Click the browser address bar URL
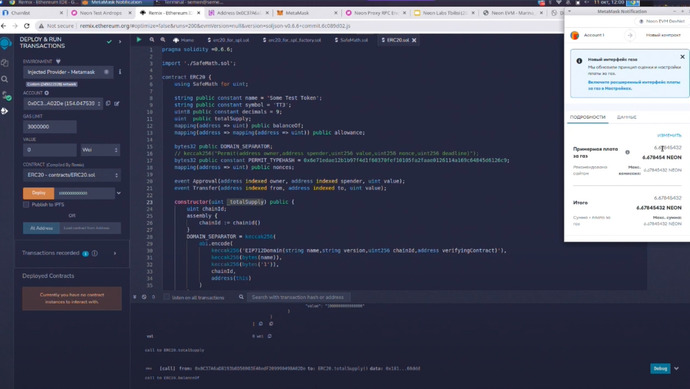690x389 pixels. 215,26
